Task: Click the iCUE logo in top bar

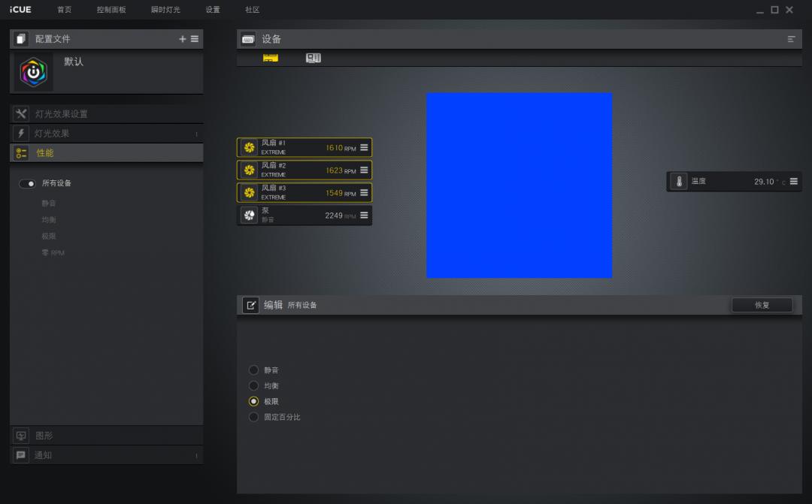Action: pos(20,9)
